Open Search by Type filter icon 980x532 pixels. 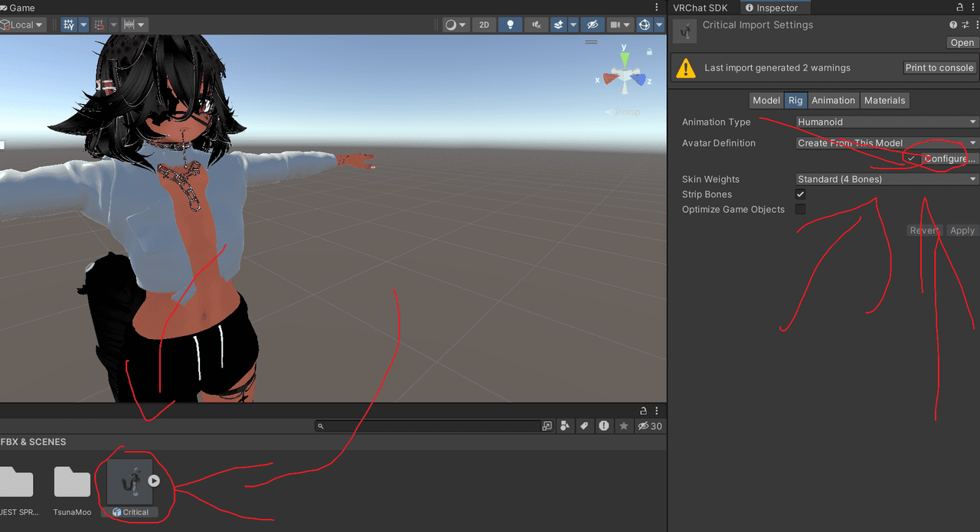coord(565,426)
